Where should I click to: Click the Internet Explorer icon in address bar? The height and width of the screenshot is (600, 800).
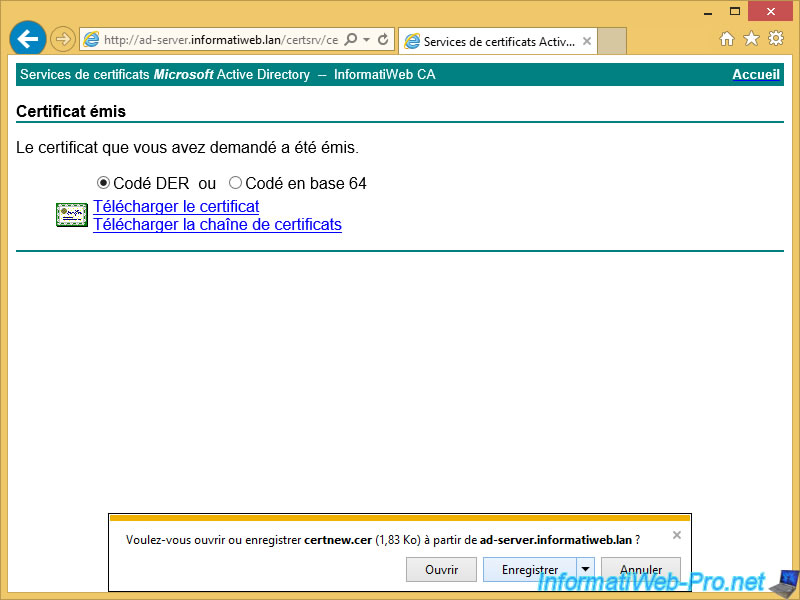pos(91,39)
